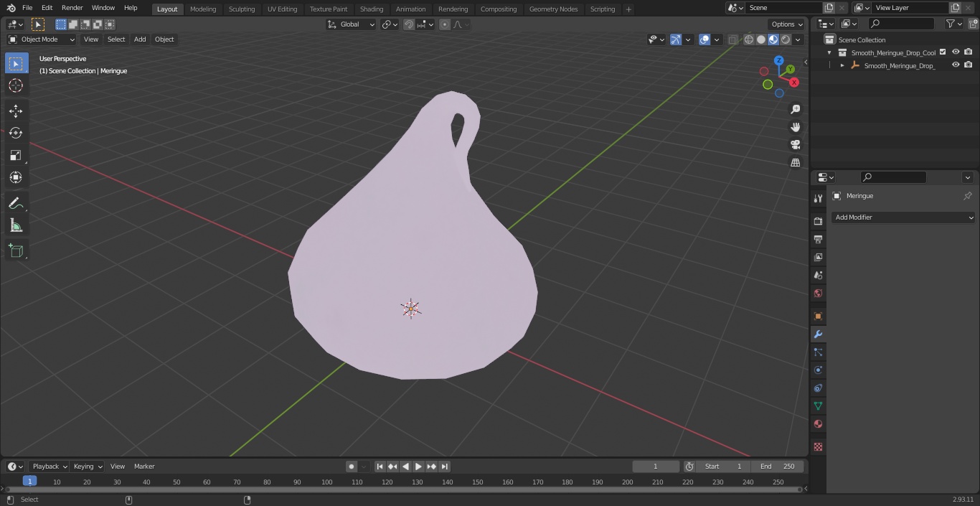Select the Transform tool

tap(16, 177)
